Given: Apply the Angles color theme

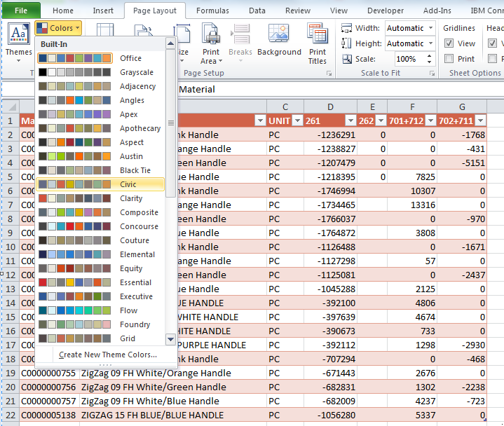Looking at the screenshot, I should 101,100.
